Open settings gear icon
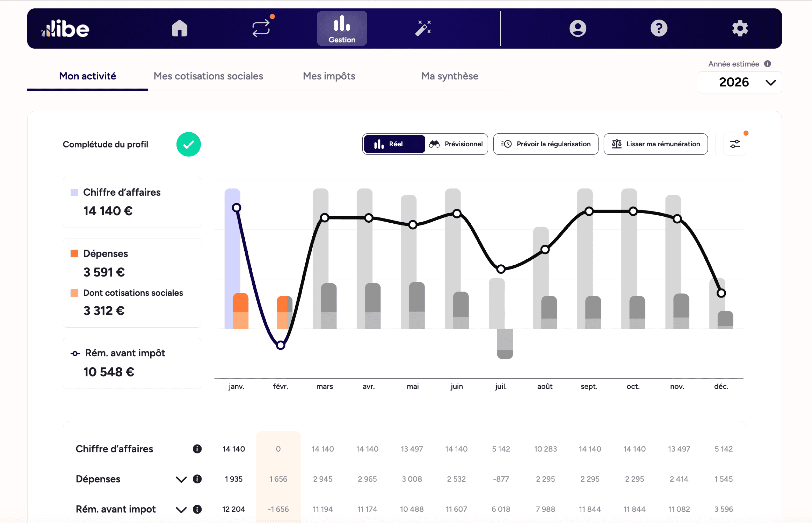 tap(740, 28)
